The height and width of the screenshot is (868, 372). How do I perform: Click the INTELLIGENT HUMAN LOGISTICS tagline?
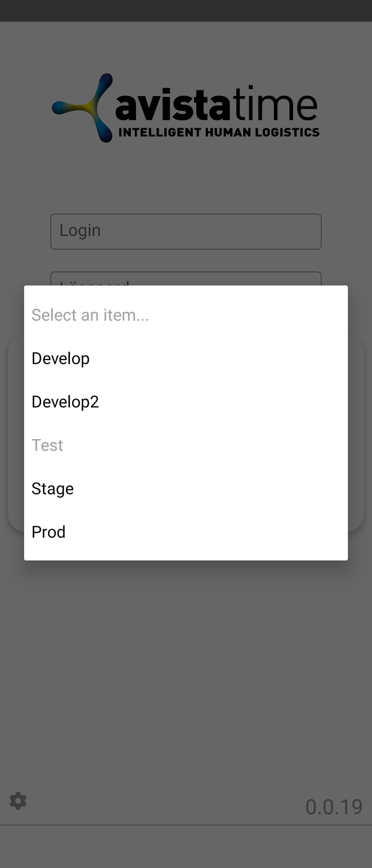pos(219,132)
